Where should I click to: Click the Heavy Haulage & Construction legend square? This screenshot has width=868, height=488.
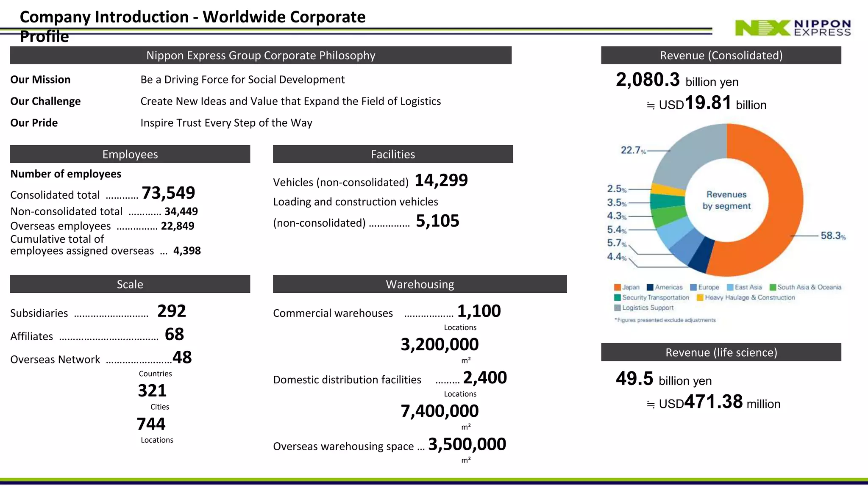pos(700,297)
